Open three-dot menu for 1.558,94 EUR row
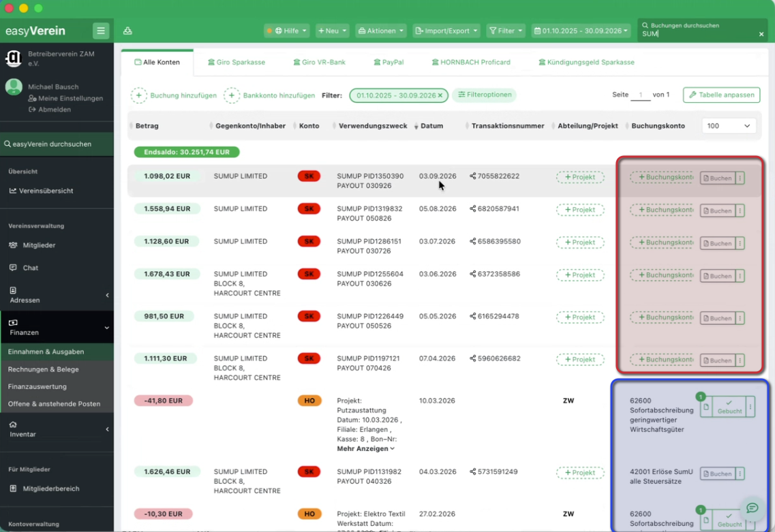This screenshot has width=775, height=532. click(x=740, y=211)
